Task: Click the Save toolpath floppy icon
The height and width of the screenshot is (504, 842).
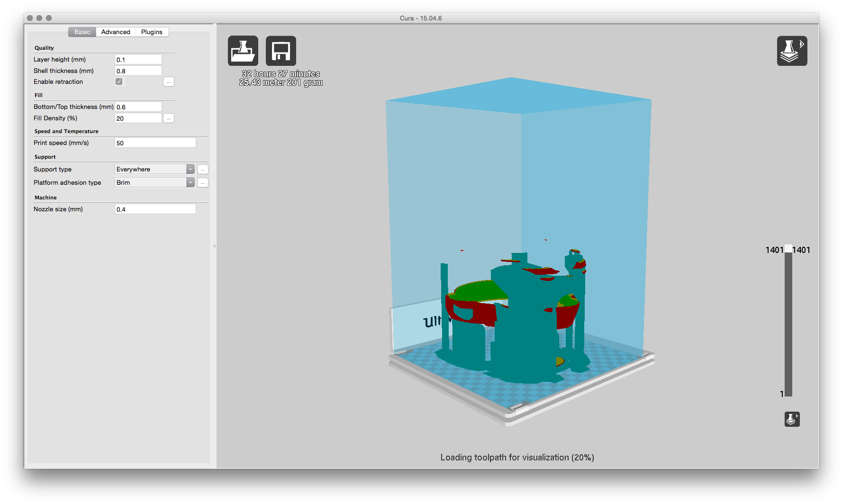Action: tap(281, 51)
